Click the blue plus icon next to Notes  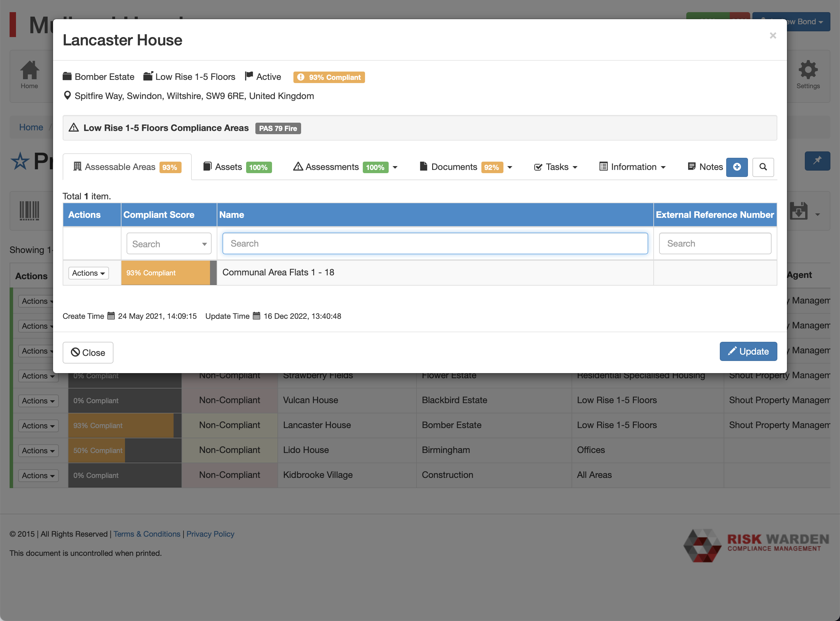click(737, 167)
